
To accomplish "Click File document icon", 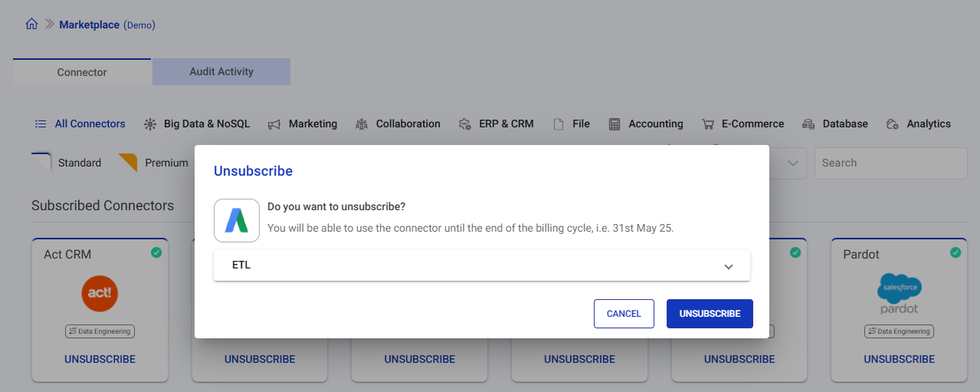I will click(559, 124).
